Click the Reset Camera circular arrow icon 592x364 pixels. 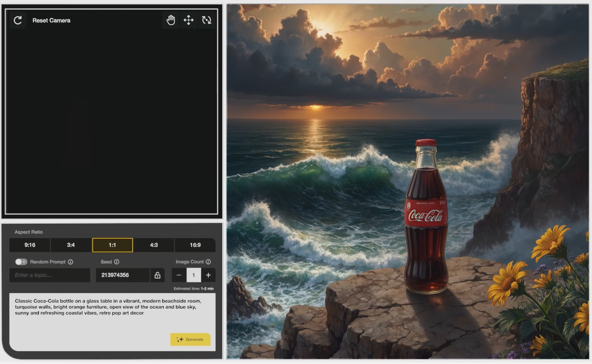[18, 20]
